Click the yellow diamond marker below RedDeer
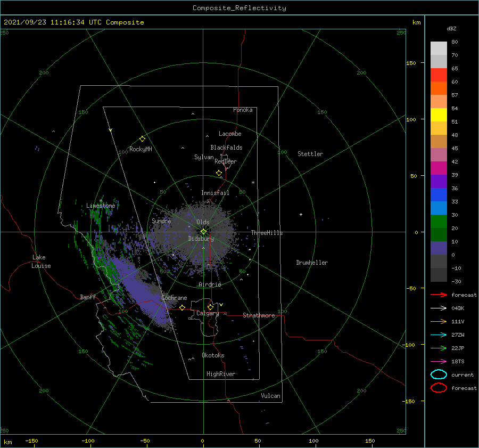479x448 pixels. (x=219, y=173)
